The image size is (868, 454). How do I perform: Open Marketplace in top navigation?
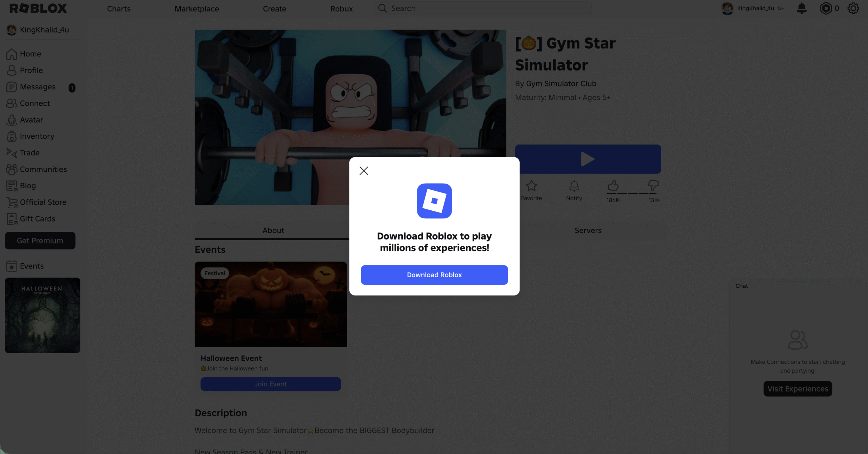[x=197, y=8]
